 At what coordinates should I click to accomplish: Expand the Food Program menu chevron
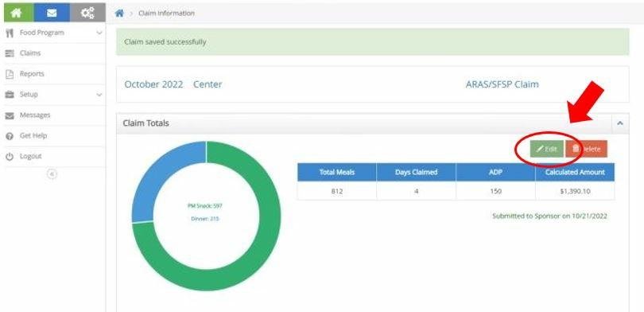click(99, 33)
